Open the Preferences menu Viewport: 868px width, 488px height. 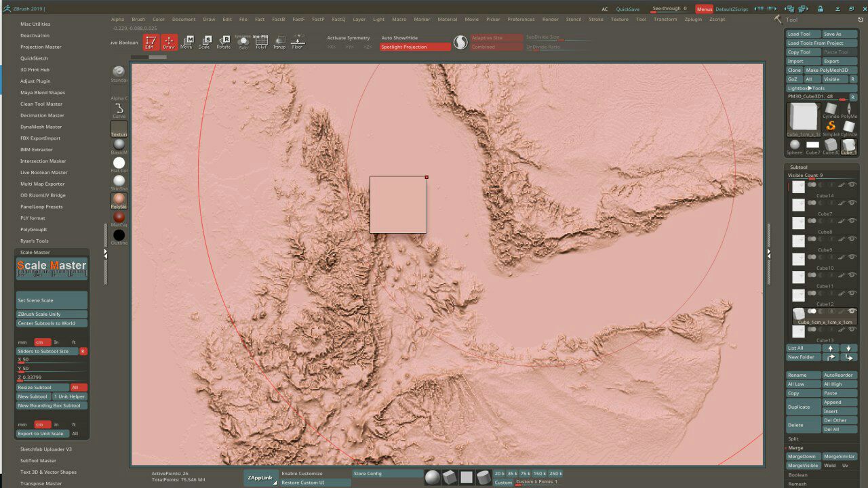click(x=521, y=20)
